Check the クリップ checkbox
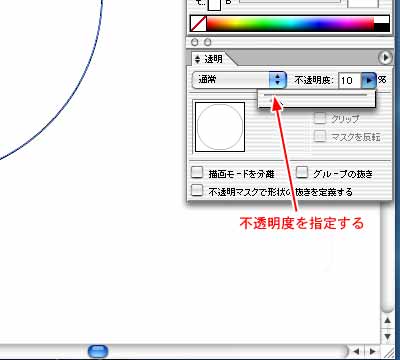Viewport: 400px width, 360px height. pyautogui.click(x=320, y=118)
